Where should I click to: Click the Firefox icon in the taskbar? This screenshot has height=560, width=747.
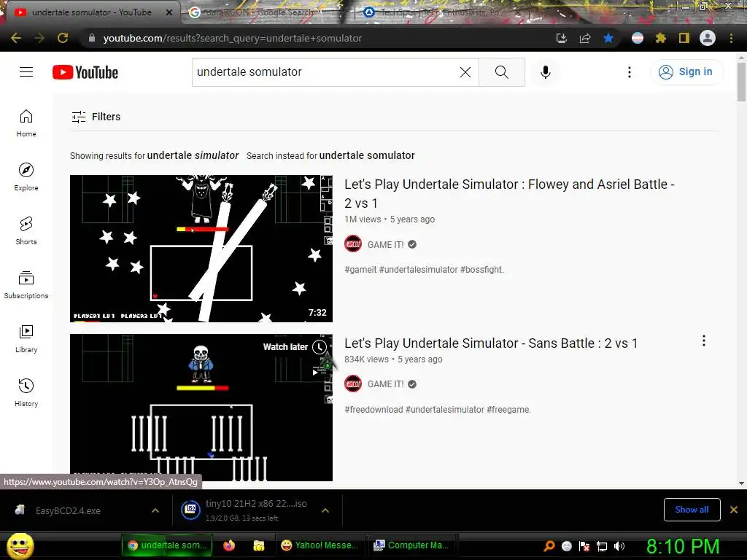(x=229, y=545)
